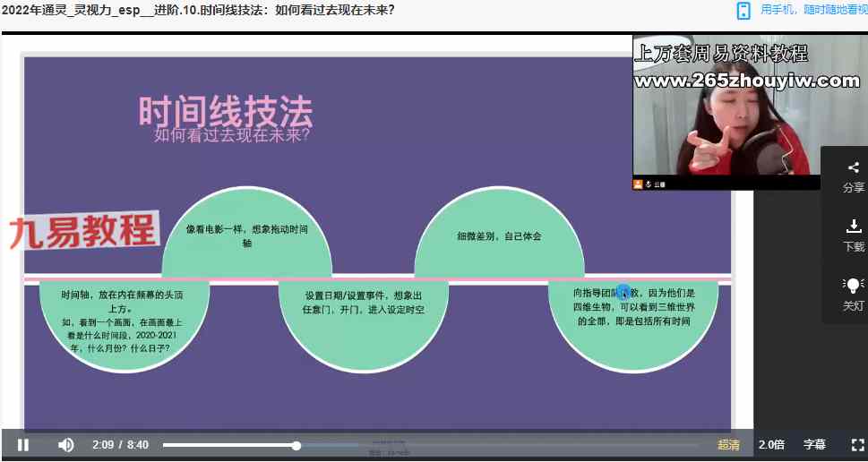Click the 时间线技法 slide heading

click(225, 112)
